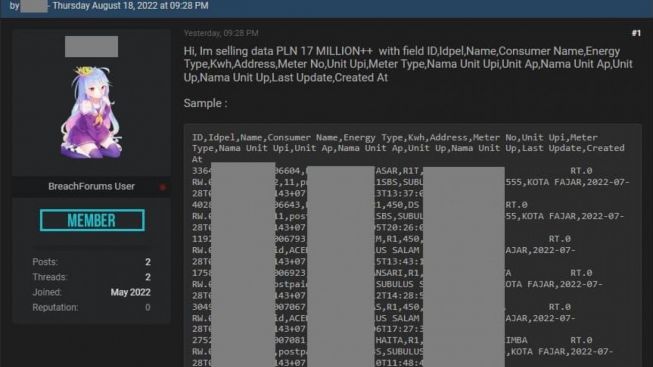Click the 'Yesterday, 09:28 PM' post timestamp
The width and height of the screenshot is (653, 367).
point(221,33)
